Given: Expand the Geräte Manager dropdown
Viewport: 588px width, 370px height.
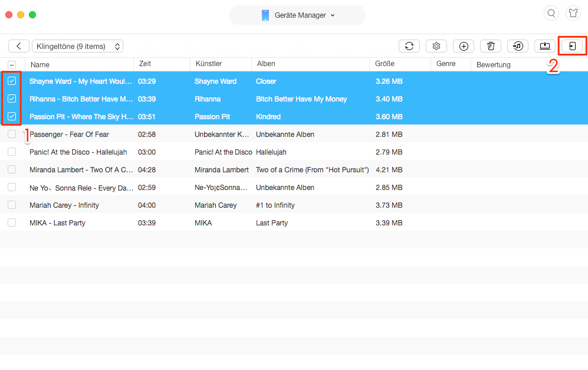Looking at the screenshot, I should [x=297, y=15].
